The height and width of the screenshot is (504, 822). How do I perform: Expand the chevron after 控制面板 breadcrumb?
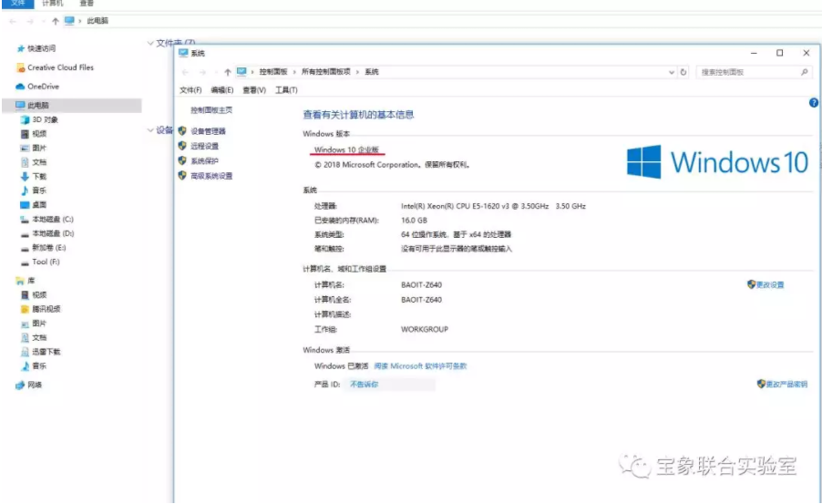click(294, 72)
